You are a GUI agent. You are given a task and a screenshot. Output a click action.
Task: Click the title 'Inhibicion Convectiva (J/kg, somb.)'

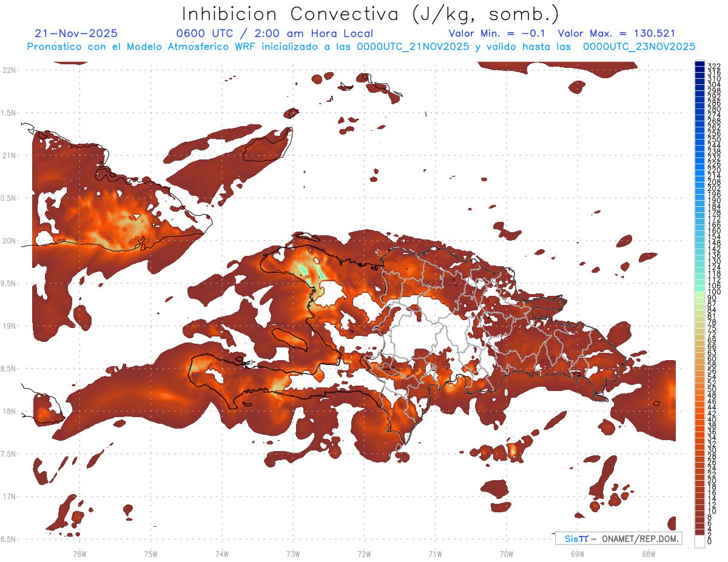pyautogui.click(x=371, y=14)
